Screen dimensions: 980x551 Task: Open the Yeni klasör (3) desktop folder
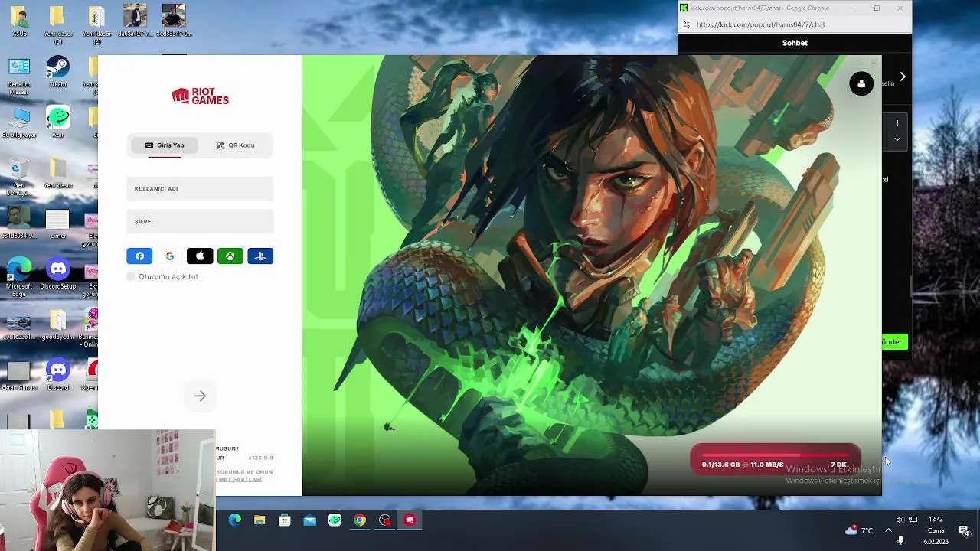57,24
